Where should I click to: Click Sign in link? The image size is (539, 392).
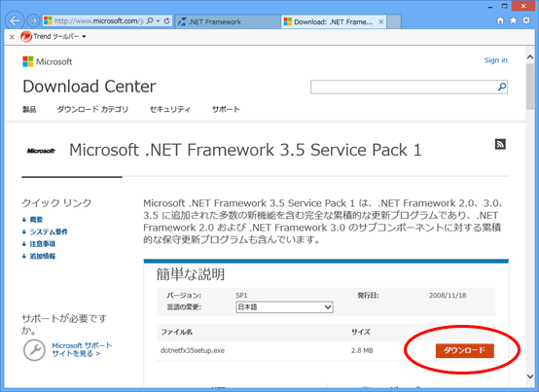pyautogui.click(x=495, y=60)
